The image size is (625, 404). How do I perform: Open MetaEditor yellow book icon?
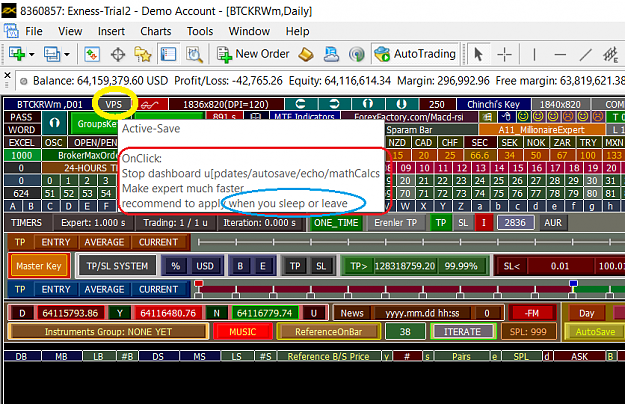pos(306,54)
